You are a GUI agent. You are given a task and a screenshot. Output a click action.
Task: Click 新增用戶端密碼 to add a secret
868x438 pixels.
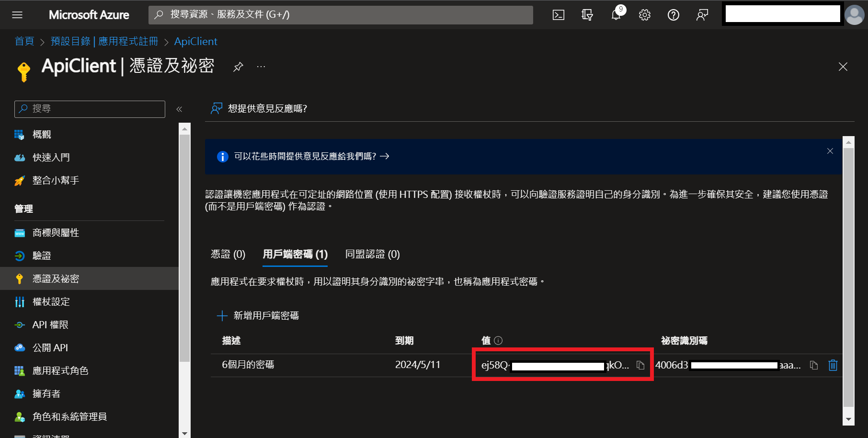pyautogui.click(x=258, y=316)
